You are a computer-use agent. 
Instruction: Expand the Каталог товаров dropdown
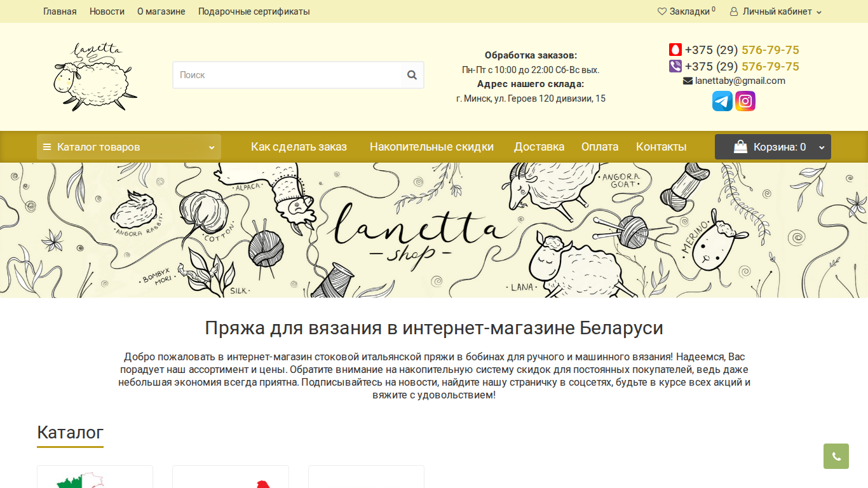click(x=129, y=147)
